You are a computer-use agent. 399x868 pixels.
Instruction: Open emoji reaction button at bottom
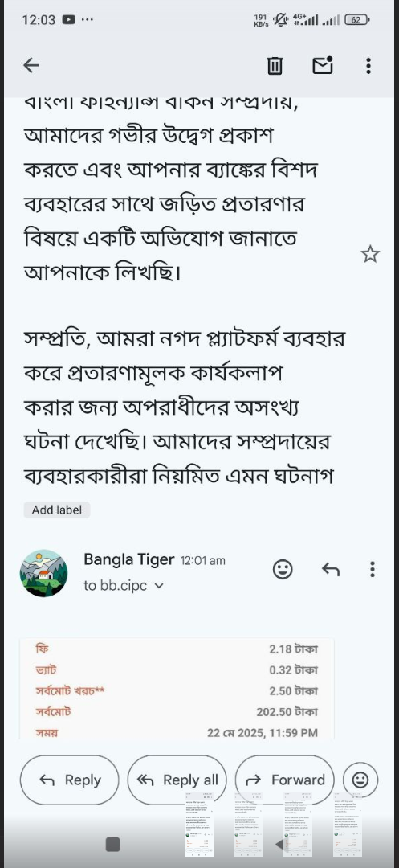coord(360,780)
